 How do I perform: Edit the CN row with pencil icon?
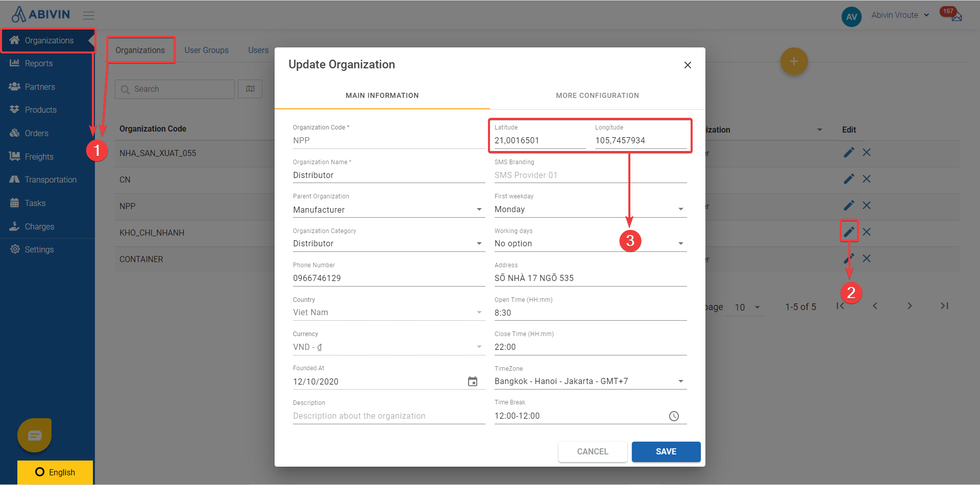coord(849,179)
